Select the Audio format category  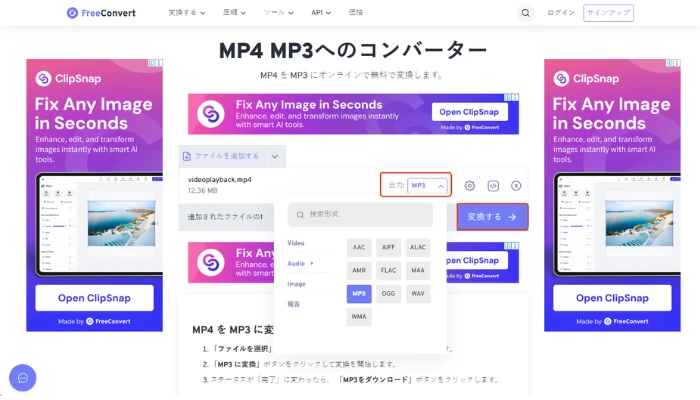(x=300, y=263)
